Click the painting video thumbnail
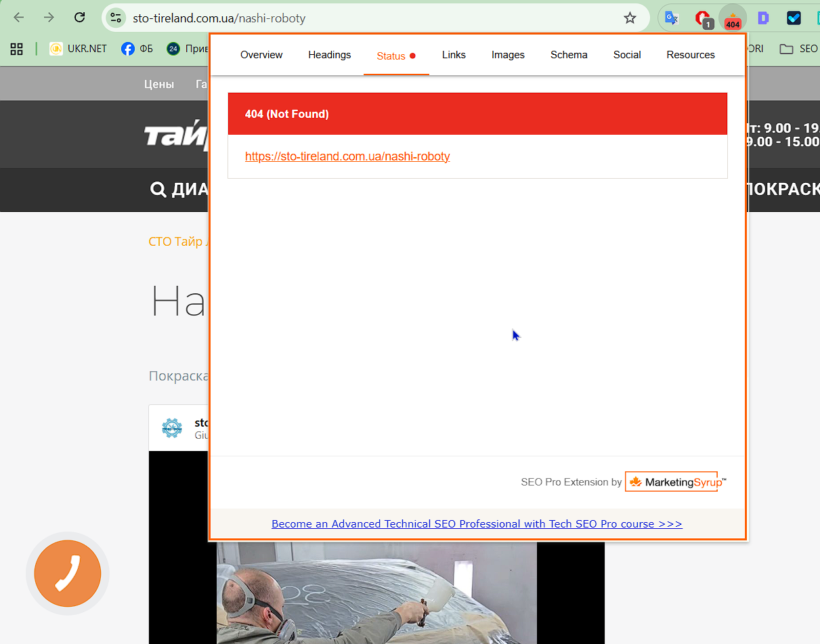Image resolution: width=820 pixels, height=644 pixels. (376, 593)
